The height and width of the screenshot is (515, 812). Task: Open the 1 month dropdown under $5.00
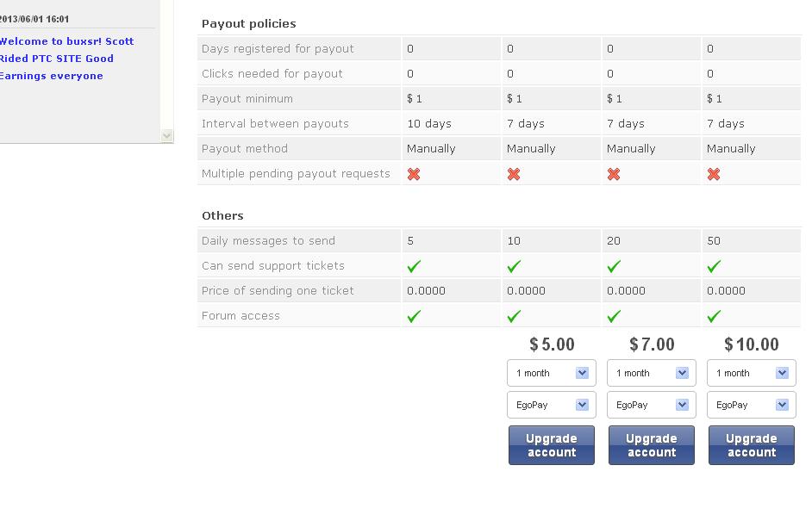click(x=552, y=373)
